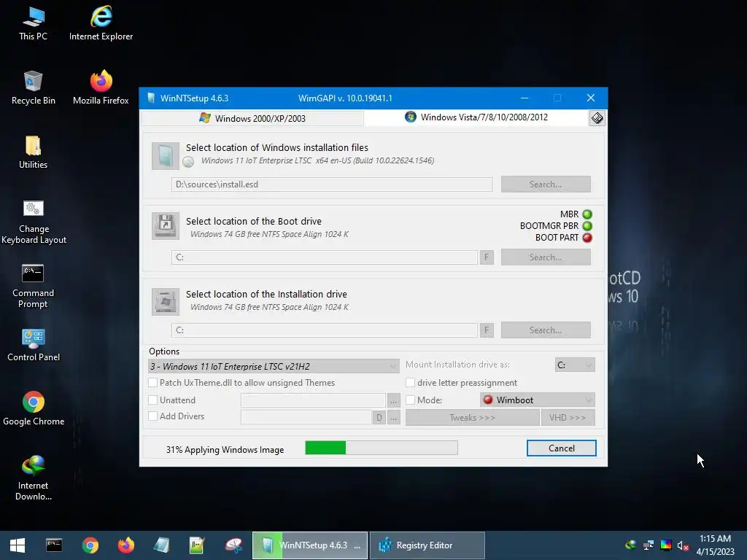The width and height of the screenshot is (747, 560).
Task: Click the install.esd path field
Action: click(332, 184)
